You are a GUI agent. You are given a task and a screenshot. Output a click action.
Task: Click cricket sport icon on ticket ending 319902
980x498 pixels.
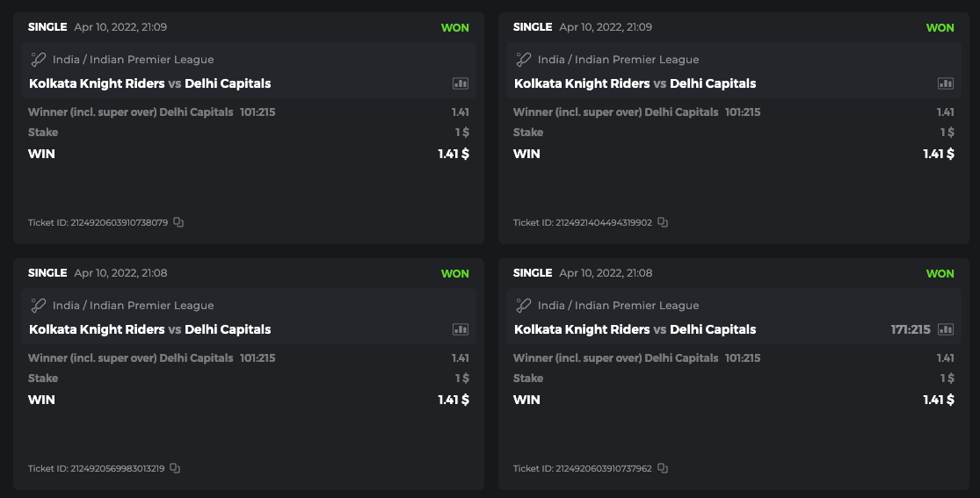[523, 60]
